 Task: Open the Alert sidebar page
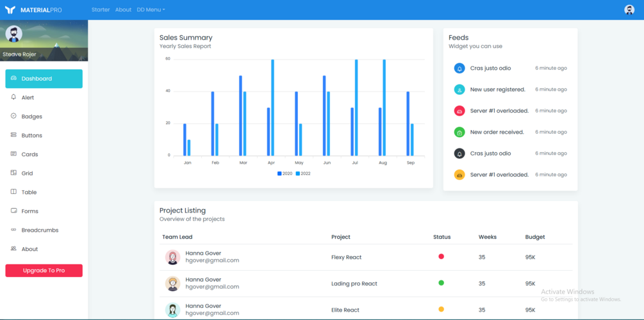tap(44, 98)
